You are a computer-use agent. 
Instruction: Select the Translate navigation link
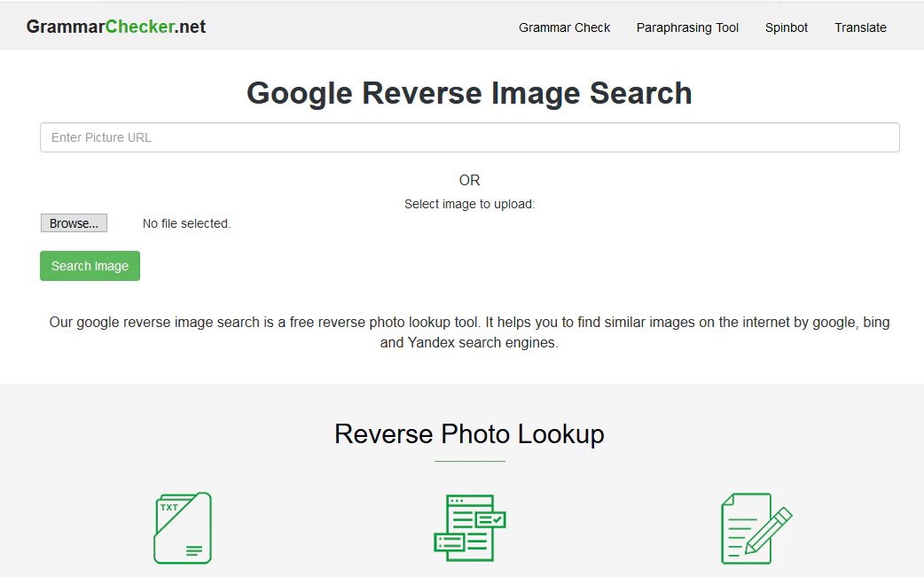click(x=860, y=27)
